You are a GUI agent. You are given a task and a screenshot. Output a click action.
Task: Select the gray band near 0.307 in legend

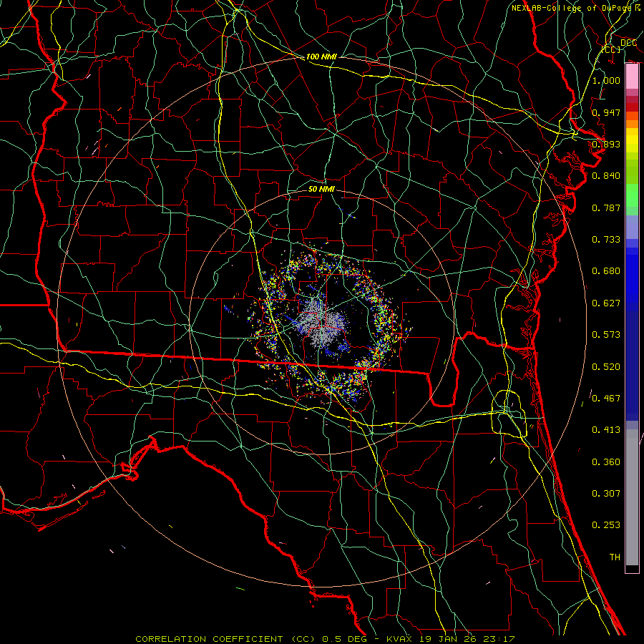(x=632, y=494)
